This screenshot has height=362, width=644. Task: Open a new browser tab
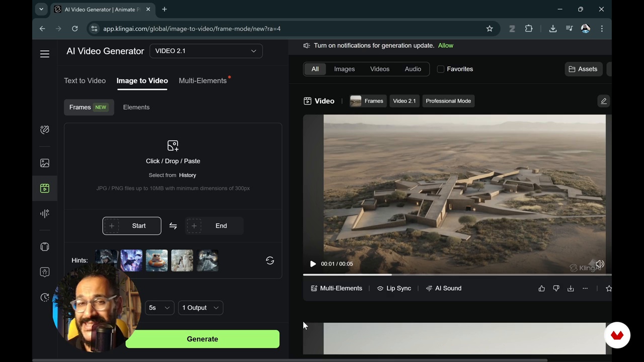click(165, 9)
